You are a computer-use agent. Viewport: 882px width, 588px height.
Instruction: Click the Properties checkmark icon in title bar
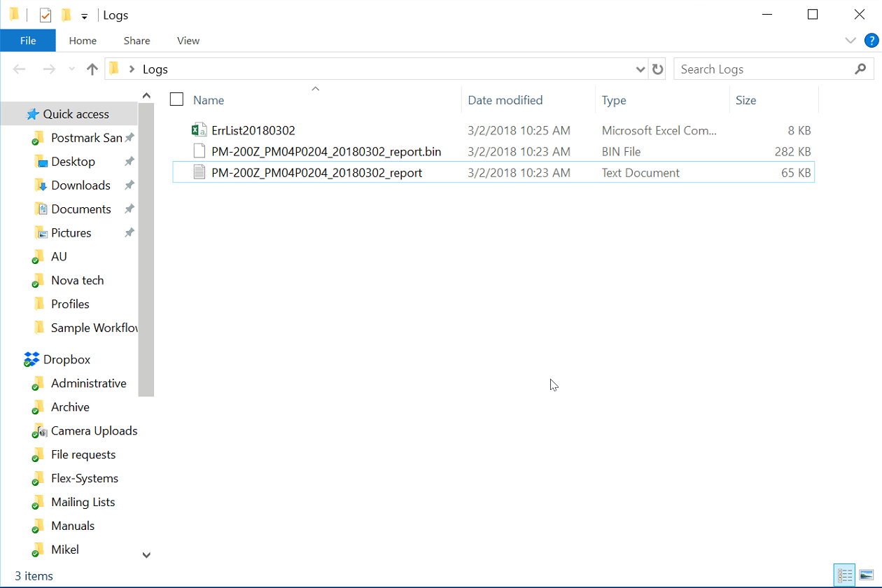pyautogui.click(x=45, y=15)
